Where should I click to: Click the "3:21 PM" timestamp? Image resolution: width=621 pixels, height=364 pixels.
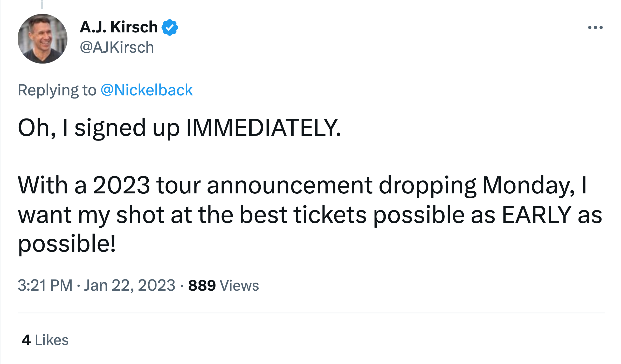point(45,285)
